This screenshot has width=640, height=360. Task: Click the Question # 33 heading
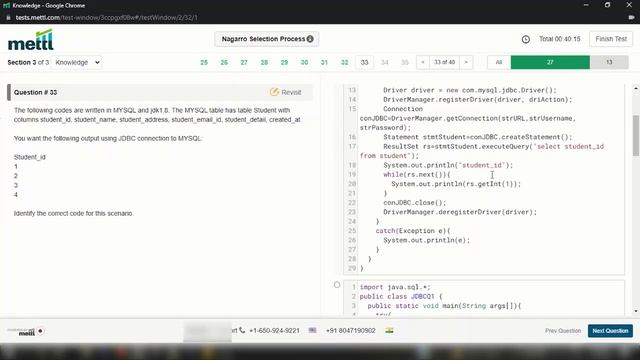click(36, 92)
